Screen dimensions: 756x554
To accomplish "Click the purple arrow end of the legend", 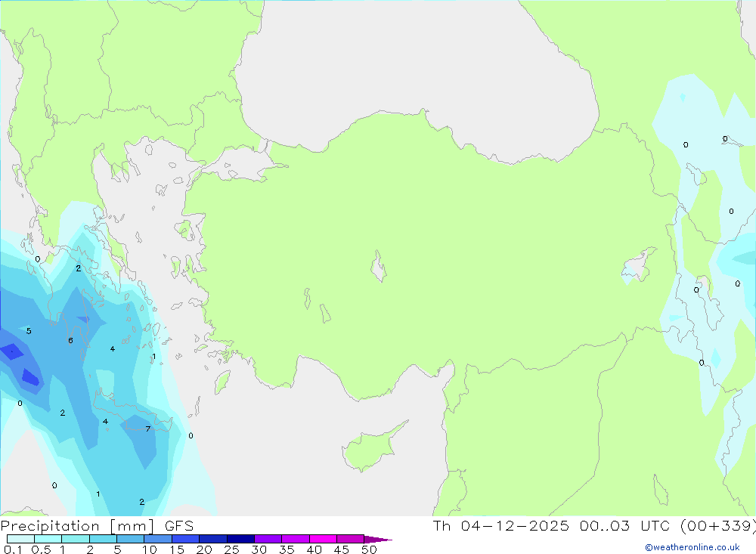I will [377, 539].
